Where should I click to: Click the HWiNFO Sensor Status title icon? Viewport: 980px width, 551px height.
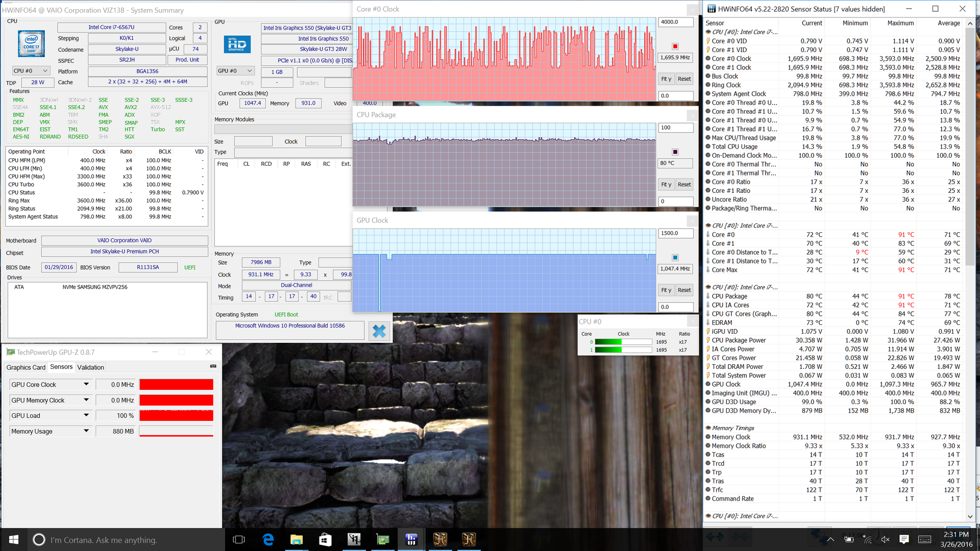[x=711, y=9]
